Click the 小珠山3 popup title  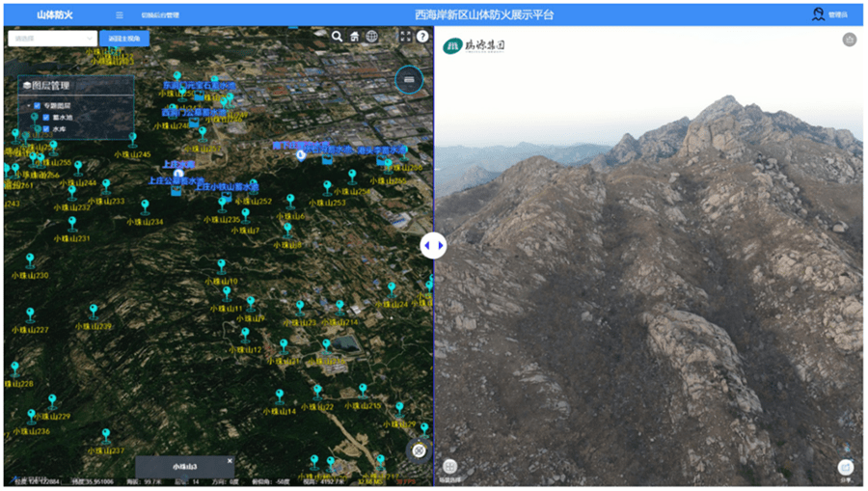click(184, 467)
